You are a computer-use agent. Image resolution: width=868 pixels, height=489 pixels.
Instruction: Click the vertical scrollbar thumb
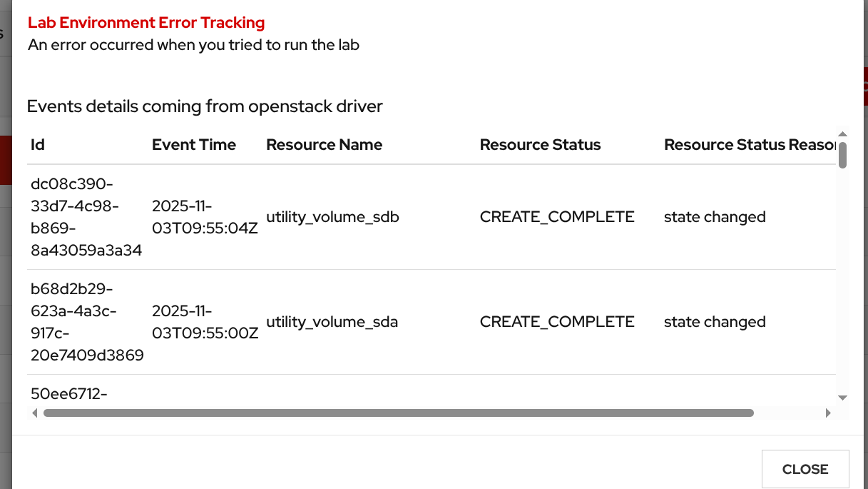[842, 155]
